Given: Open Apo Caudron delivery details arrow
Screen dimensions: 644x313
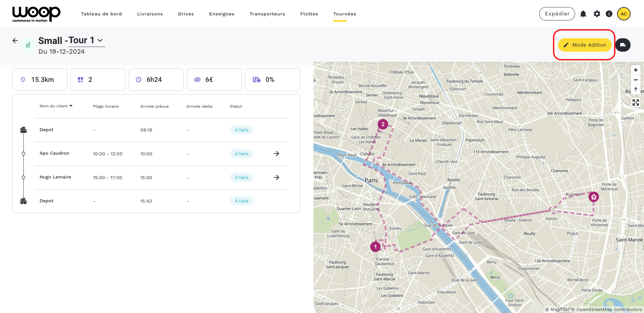Looking at the screenshot, I should click(276, 154).
